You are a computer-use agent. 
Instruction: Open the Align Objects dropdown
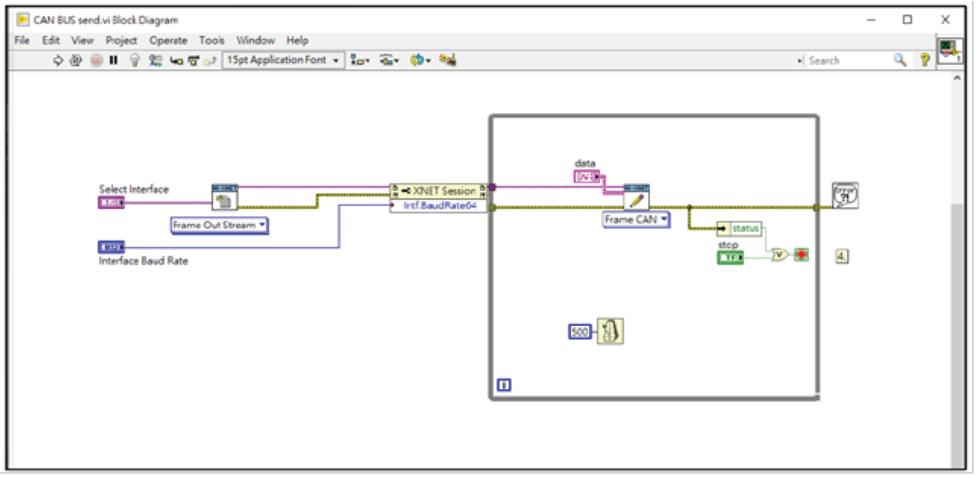pyautogui.click(x=360, y=60)
